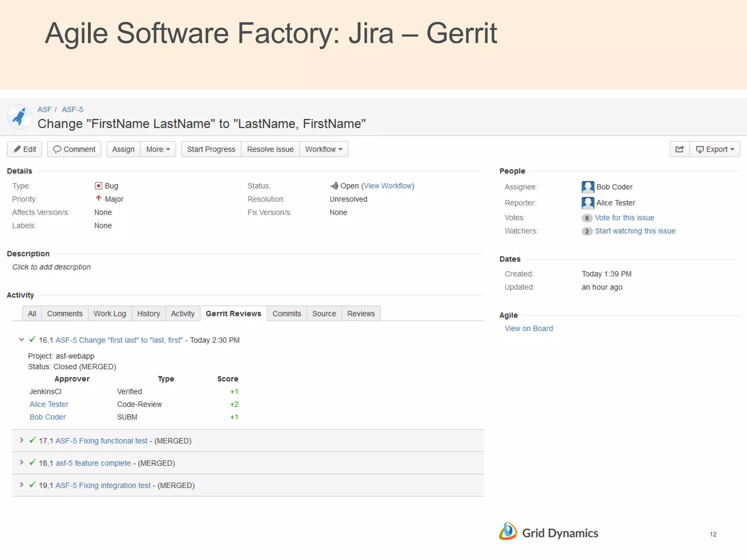Click the ASF project rocket avatar
Screen dimensions: 747x560
(x=19, y=117)
